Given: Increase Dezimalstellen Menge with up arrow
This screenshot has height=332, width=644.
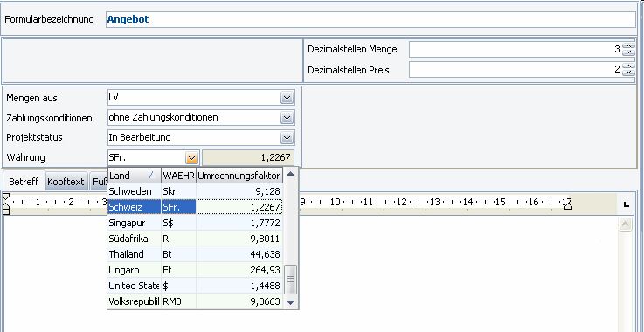Looking at the screenshot, I should 628,46.
